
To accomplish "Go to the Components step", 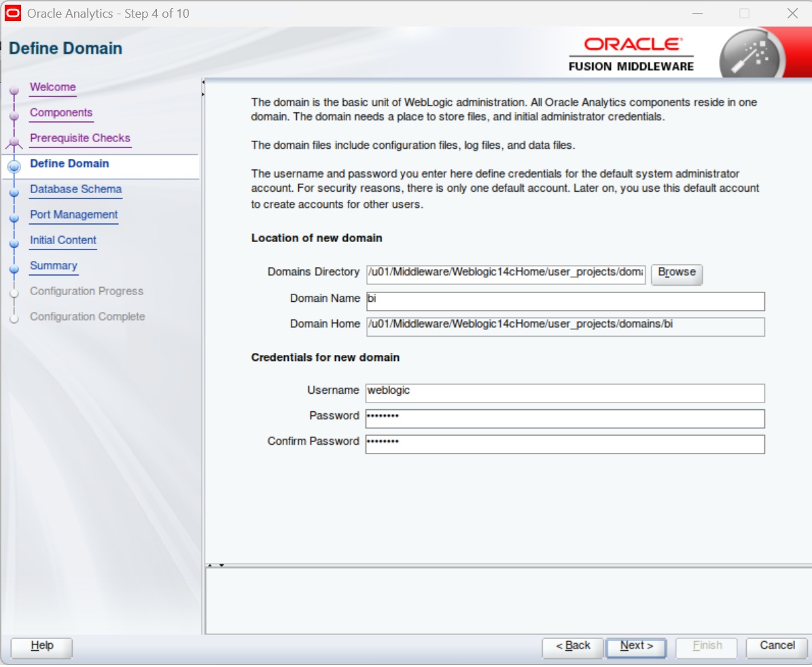I will [61, 112].
